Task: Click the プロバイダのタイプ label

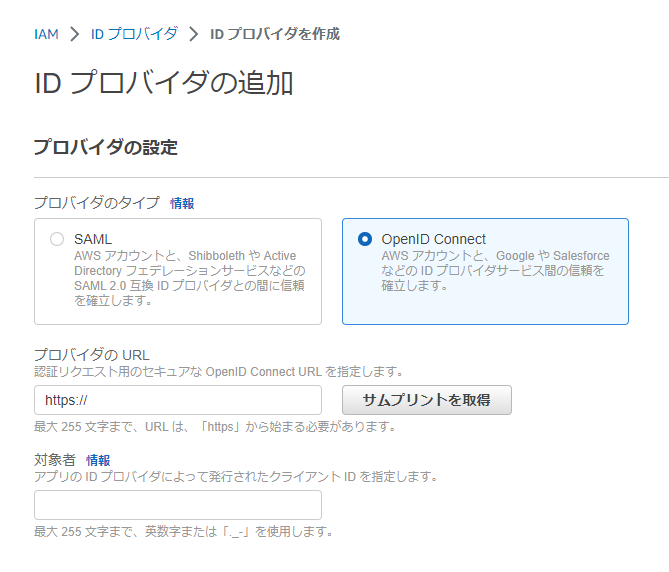Action: click(x=97, y=203)
